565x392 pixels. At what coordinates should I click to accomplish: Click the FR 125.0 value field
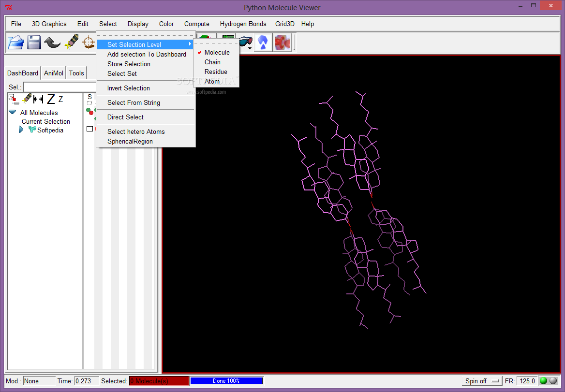pos(527,381)
